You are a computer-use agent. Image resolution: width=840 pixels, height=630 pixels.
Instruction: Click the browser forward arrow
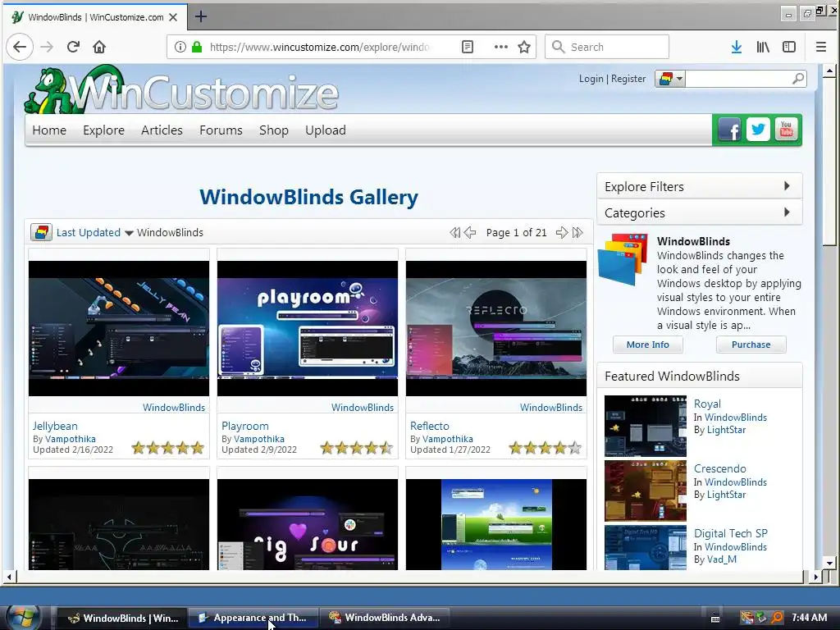tap(47, 47)
